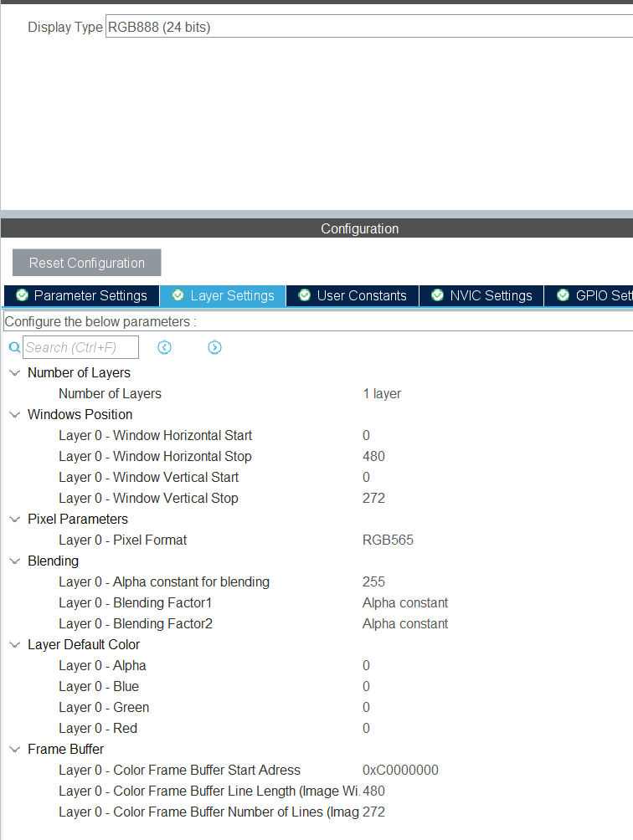Click the search magnifier icon
The height and width of the screenshot is (840, 633).
point(14,347)
